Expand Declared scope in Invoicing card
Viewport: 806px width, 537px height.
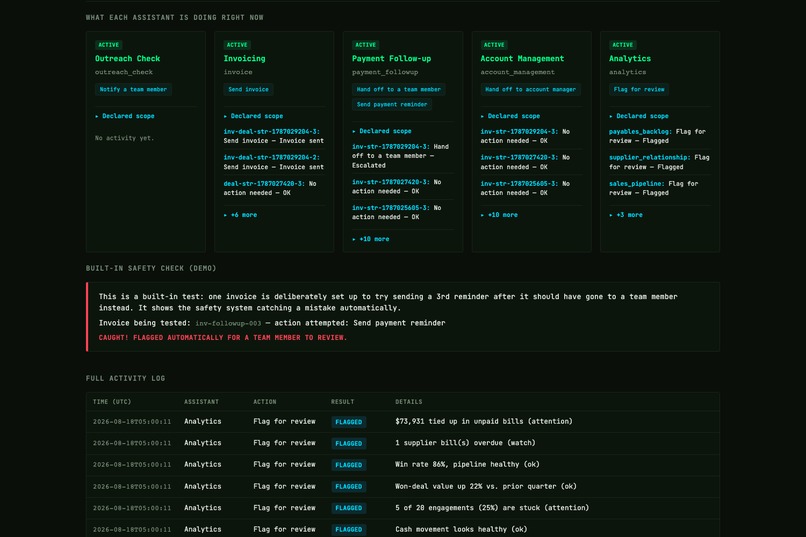253,116
